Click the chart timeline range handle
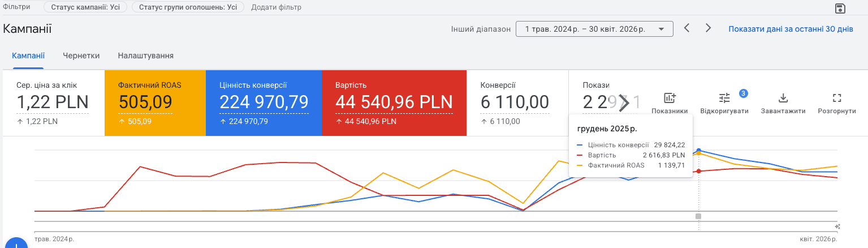The height and width of the screenshot is (248, 868). point(698,216)
